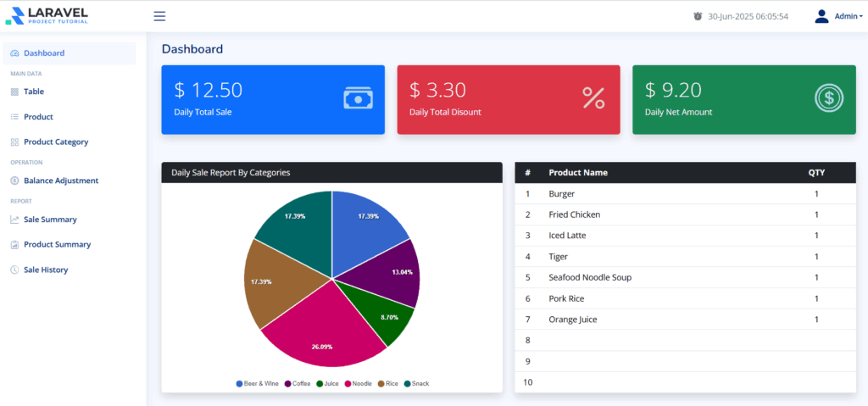Screen dimensions: 868x406
Task: Click the hamburger menu toggle icon
Action: [x=159, y=16]
